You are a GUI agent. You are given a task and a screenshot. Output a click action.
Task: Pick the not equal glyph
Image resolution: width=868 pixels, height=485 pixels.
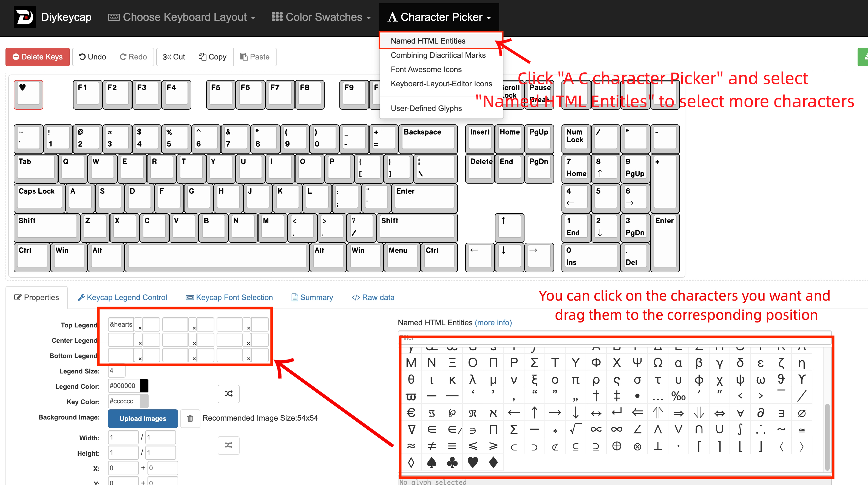pyautogui.click(x=432, y=446)
